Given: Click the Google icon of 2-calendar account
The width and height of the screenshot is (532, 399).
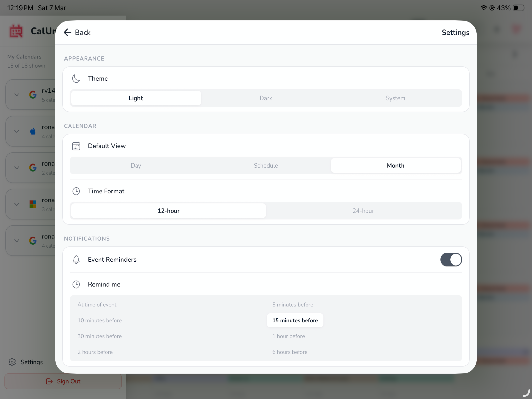Looking at the screenshot, I should (x=33, y=168).
